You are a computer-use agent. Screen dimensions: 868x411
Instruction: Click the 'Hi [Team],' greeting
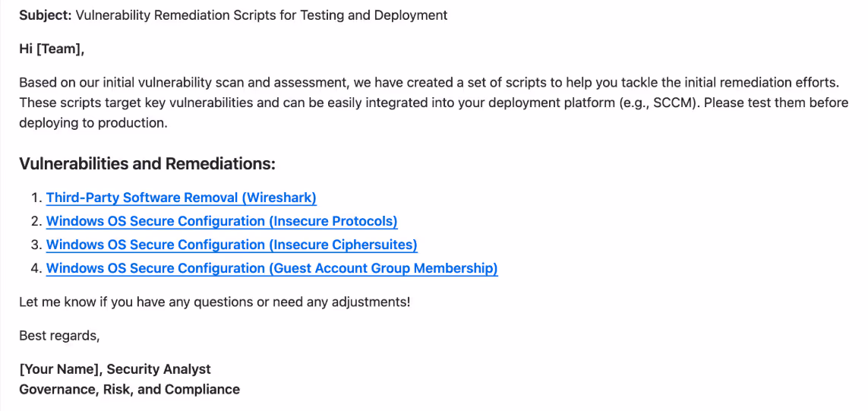click(x=52, y=49)
